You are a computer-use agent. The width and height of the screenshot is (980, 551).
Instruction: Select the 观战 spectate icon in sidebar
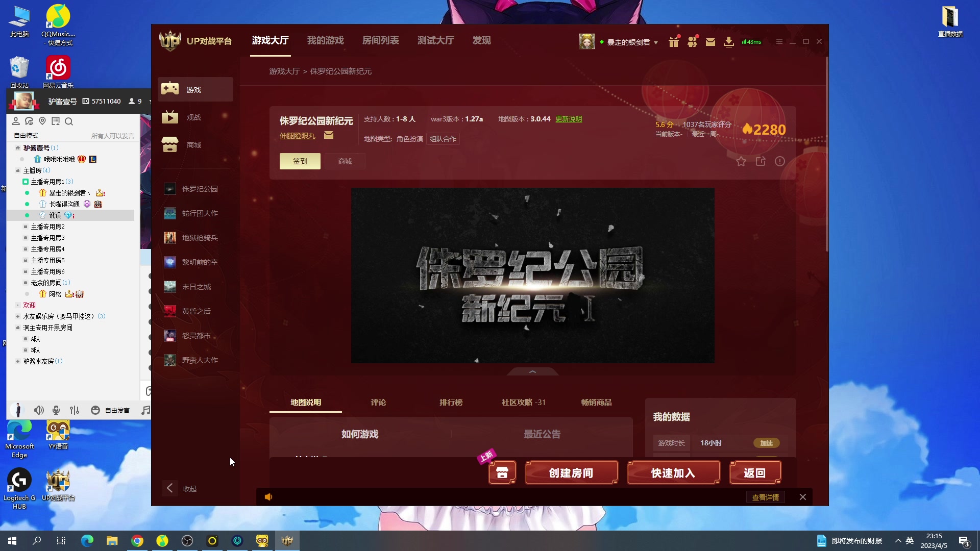pos(170,117)
